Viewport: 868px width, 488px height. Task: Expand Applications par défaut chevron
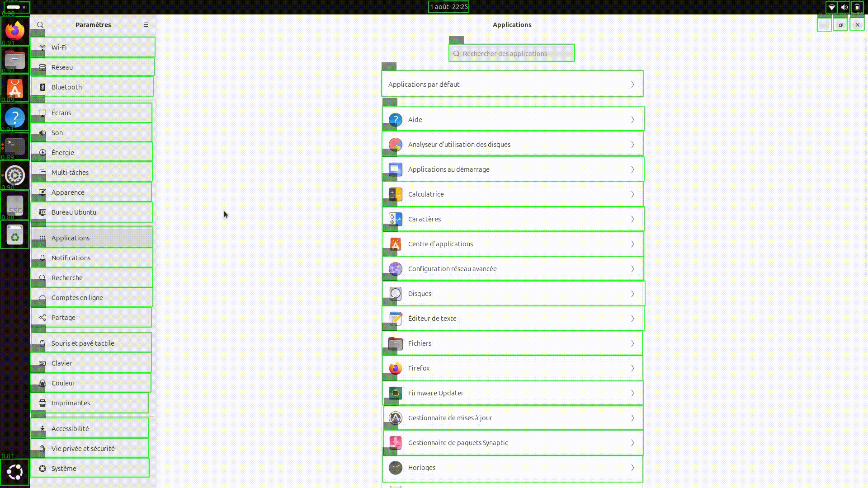coord(632,84)
